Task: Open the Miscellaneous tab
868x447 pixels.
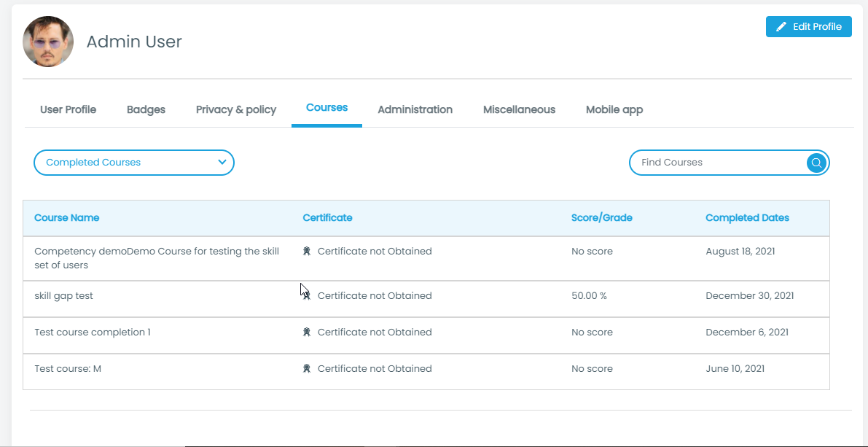Action: click(519, 109)
